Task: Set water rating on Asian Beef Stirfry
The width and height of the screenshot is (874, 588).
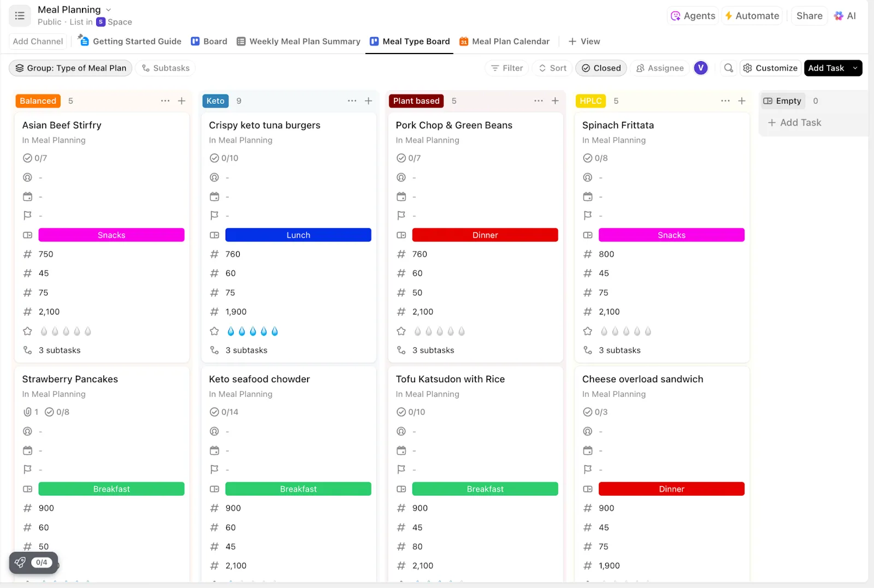Action: [x=66, y=331]
